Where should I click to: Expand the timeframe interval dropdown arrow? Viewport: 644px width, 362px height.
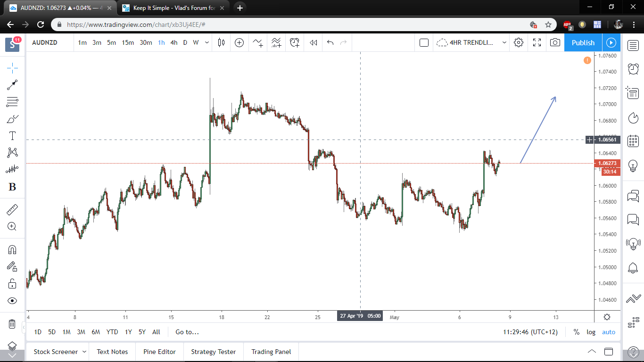[x=206, y=42]
